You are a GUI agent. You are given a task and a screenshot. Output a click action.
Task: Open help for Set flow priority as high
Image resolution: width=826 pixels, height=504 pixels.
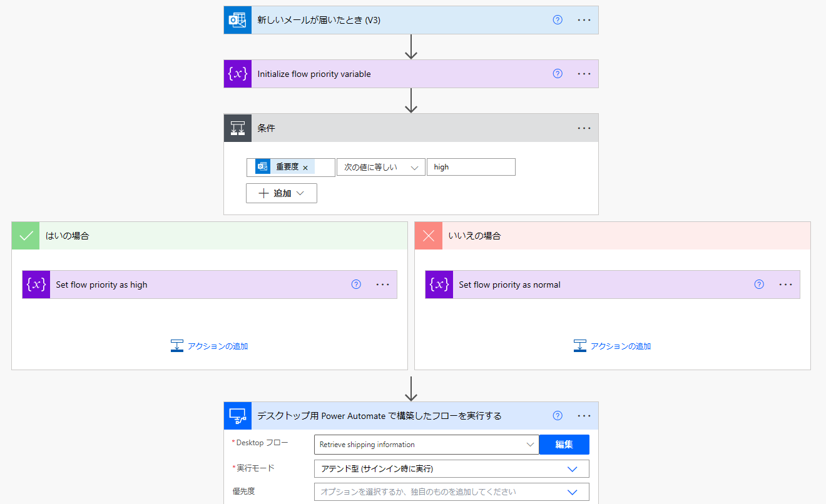[x=356, y=285]
